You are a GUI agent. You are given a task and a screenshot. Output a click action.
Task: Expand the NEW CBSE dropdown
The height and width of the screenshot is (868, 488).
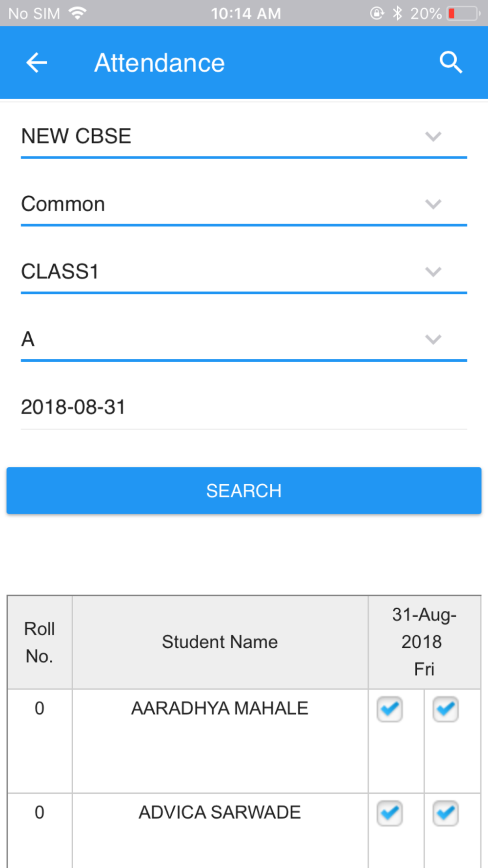(433, 136)
